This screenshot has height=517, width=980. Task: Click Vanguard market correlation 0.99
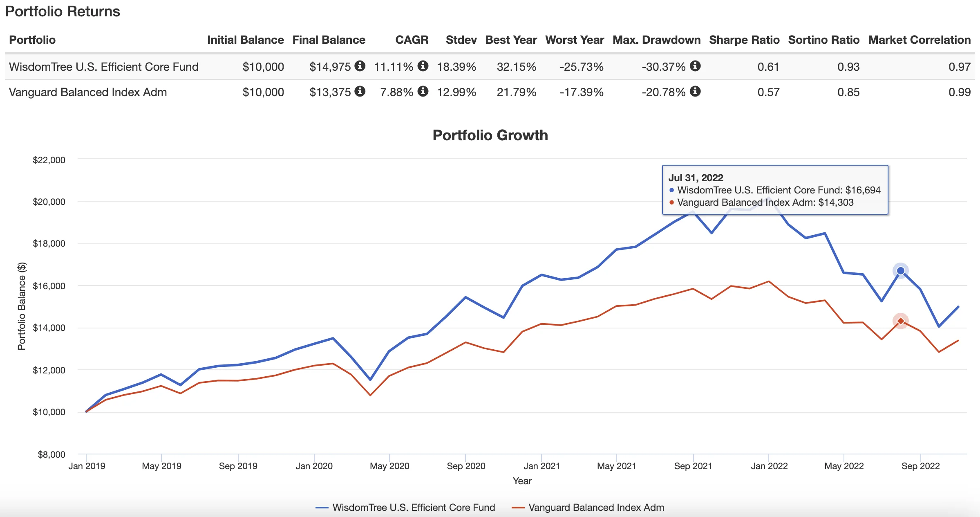tap(960, 92)
